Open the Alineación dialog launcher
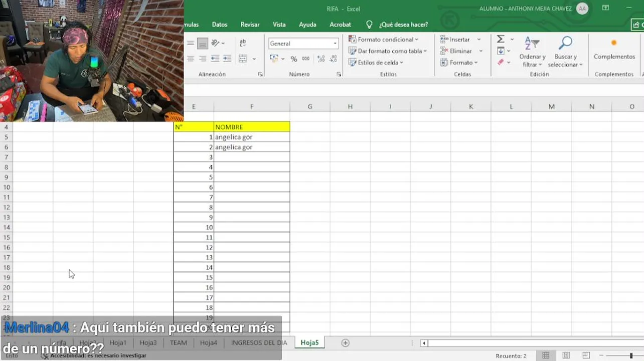Screen dimensions: 644x361 (260, 74)
